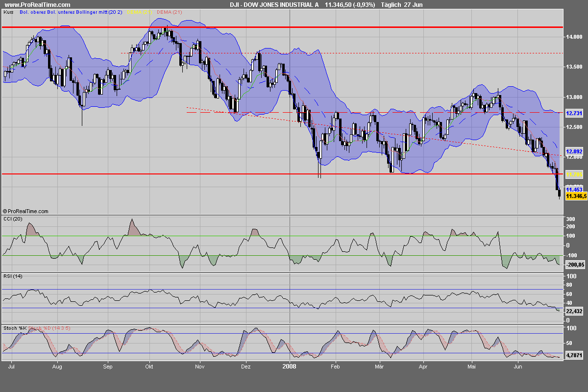Click the blue 11.453 price tag
588x392 pixels.
[x=574, y=189]
